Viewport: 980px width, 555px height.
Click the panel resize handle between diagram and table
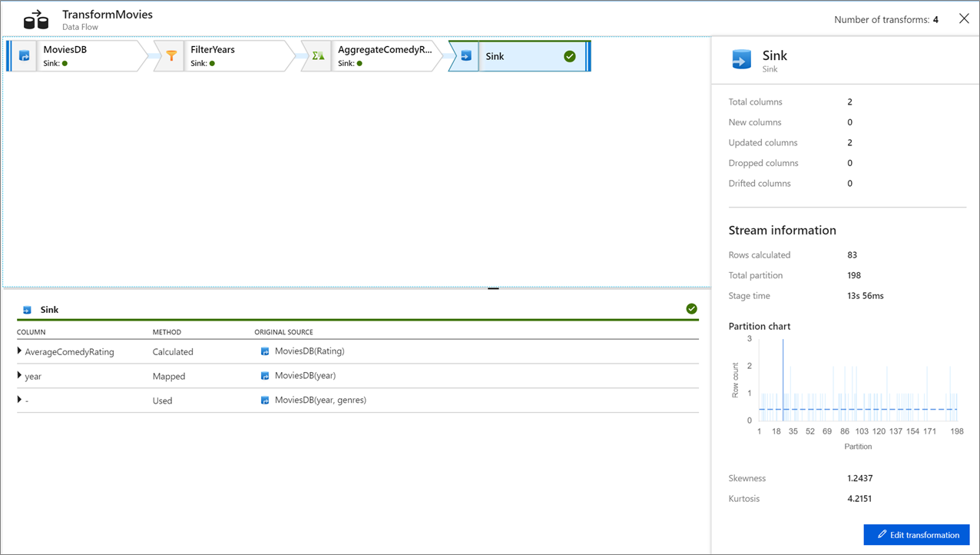492,287
